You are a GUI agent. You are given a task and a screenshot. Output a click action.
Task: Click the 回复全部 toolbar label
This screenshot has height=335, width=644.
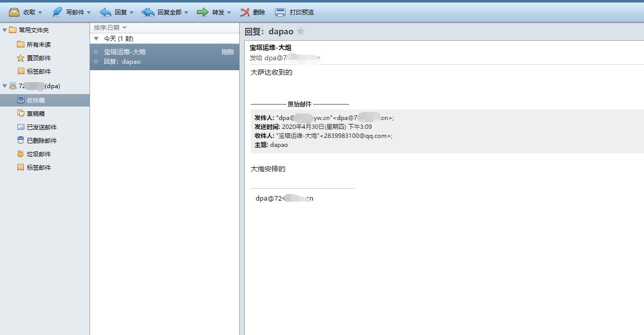[x=170, y=12]
